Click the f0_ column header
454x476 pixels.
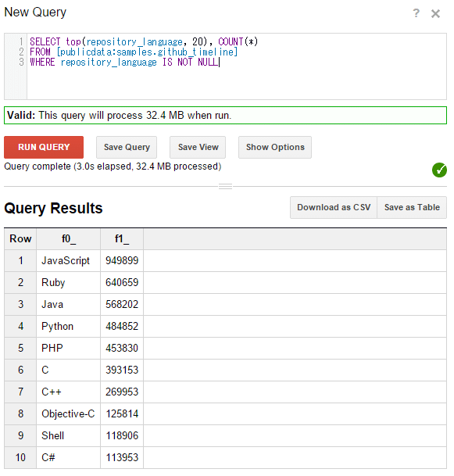point(69,239)
